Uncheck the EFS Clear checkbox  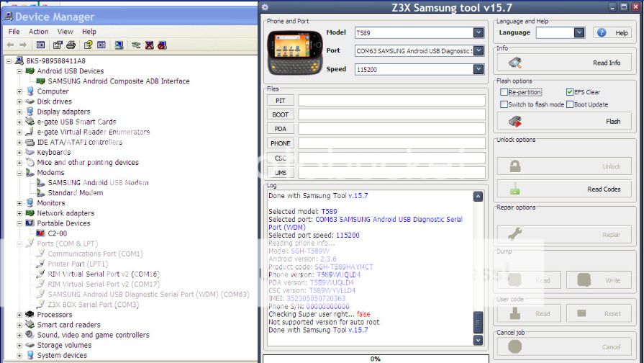pyautogui.click(x=570, y=91)
